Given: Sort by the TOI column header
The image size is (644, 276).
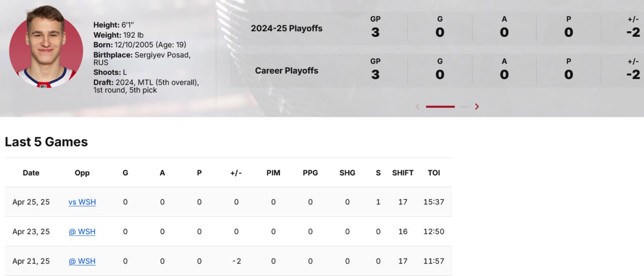Looking at the screenshot, I should coord(434,173).
